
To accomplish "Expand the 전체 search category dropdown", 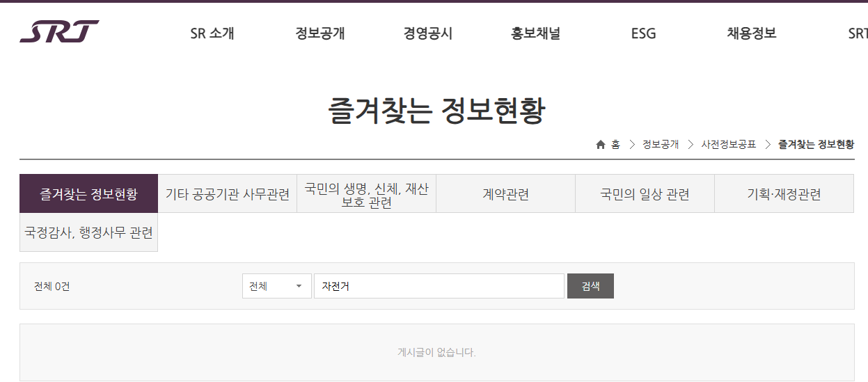I will [x=277, y=286].
